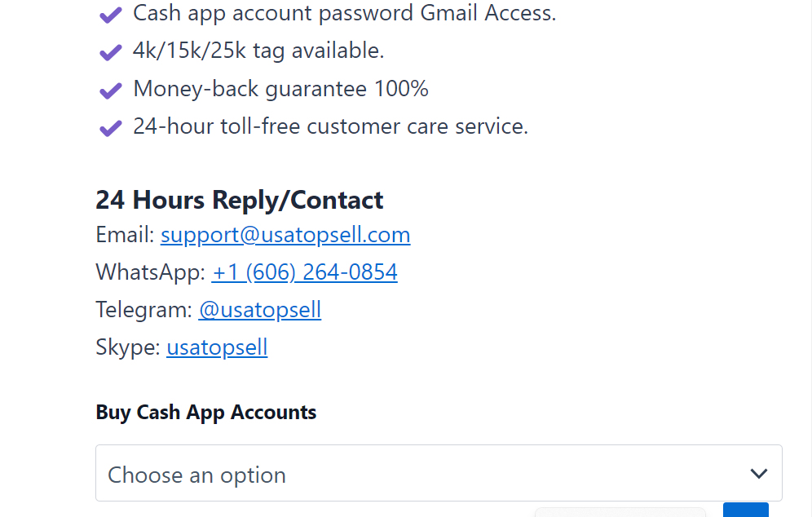Click the WhatsApp: label text

(x=151, y=272)
